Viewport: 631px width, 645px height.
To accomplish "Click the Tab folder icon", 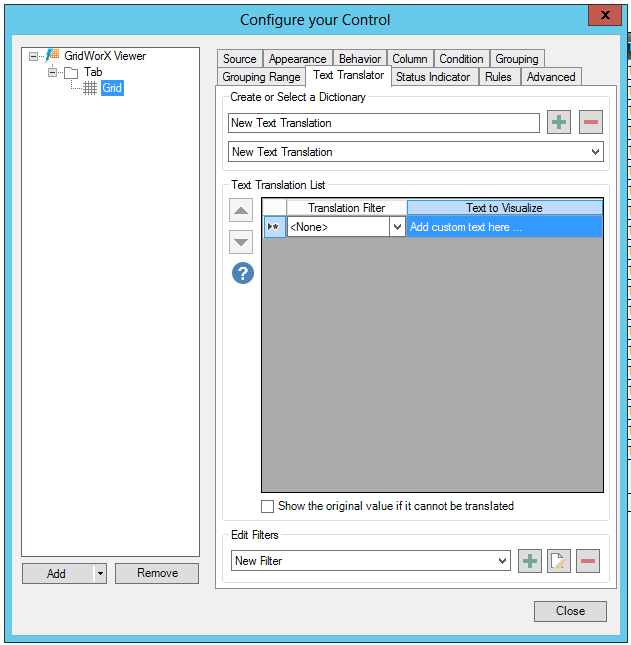I will point(71,73).
